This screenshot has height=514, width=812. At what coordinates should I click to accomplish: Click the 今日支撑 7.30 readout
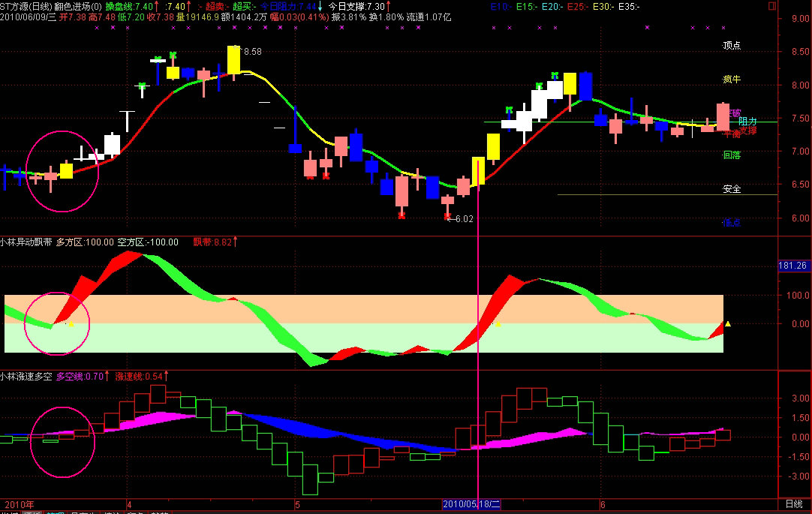tap(354, 6)
